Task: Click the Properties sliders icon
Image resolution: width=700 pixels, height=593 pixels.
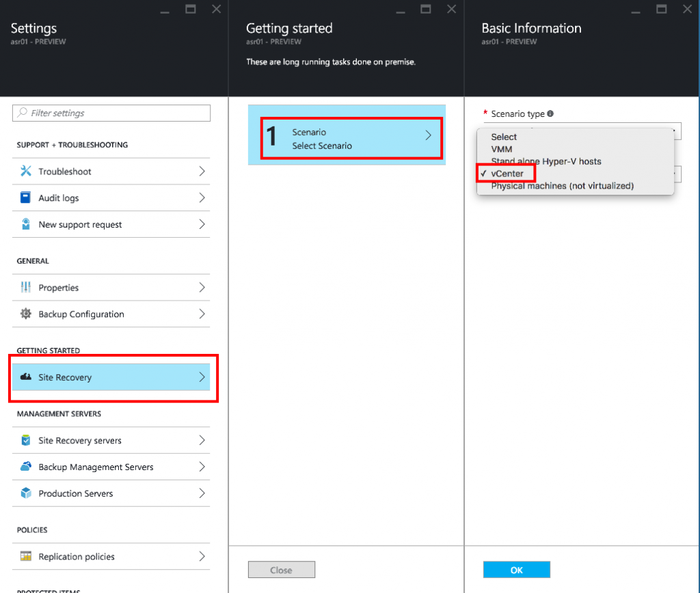Action: [26, 287]
